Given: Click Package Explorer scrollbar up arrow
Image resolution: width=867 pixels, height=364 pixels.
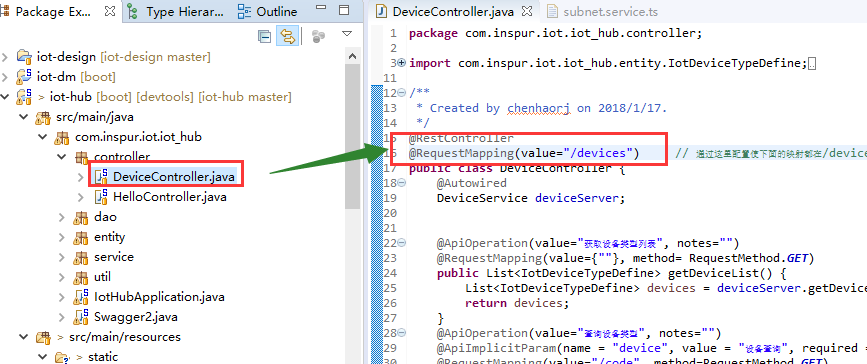Looking at the screenshot, I should point(352,56).
